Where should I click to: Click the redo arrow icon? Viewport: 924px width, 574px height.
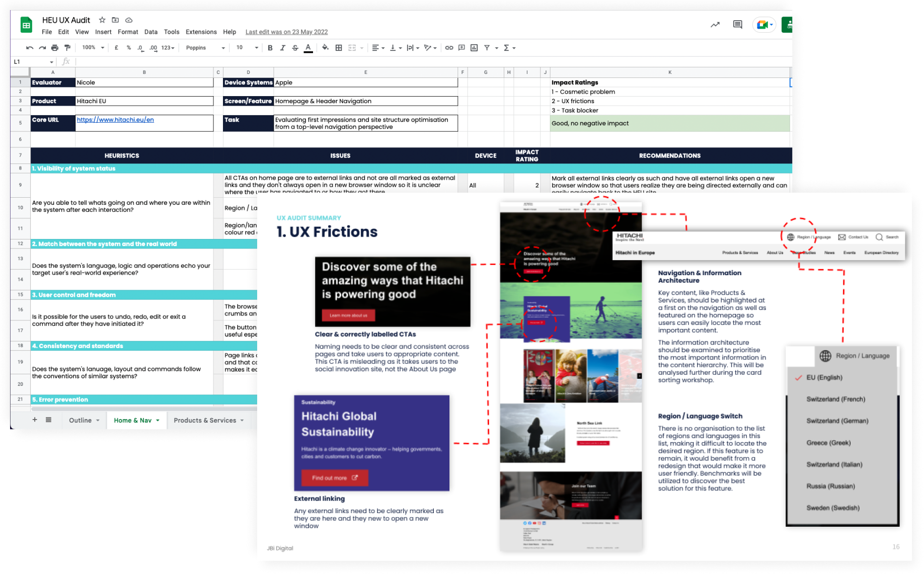pyautogui.click(x=42, y=48)
